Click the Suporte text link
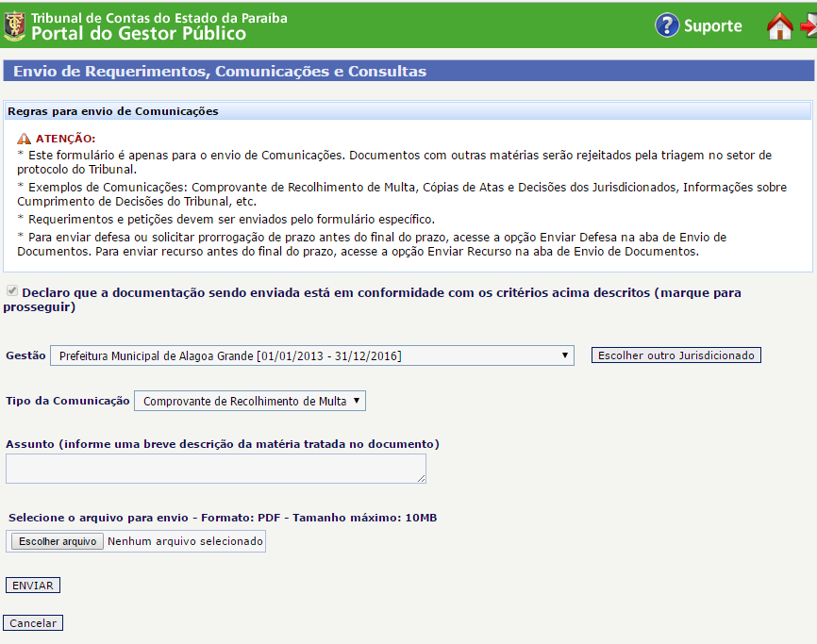The height and width of the screenshot is (644, 817). coord(712,26)
